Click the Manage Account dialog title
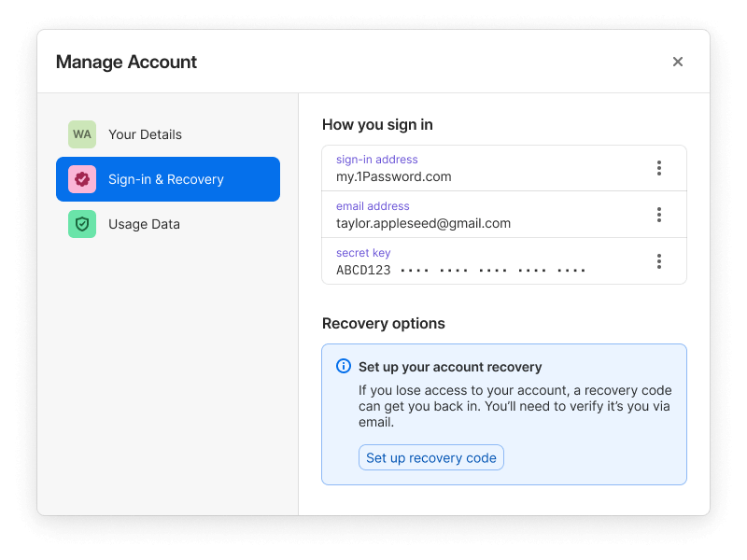Screen dimensions: 747x560 pyautogui.click(x=126, y=63)
